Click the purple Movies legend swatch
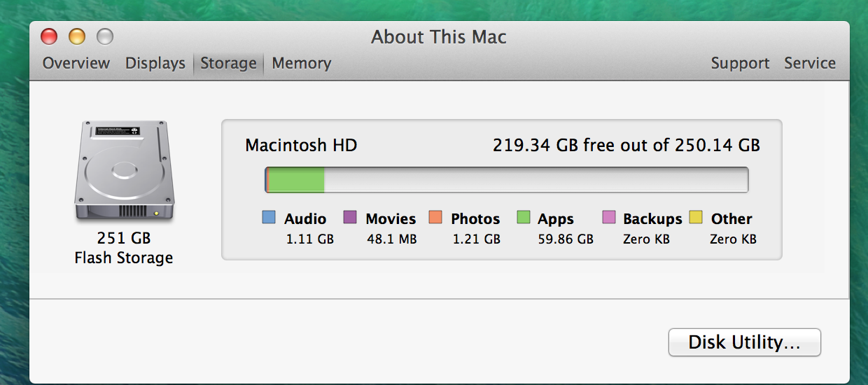The height and width of the screenshot is (385, 868). [x=350, y=218]
